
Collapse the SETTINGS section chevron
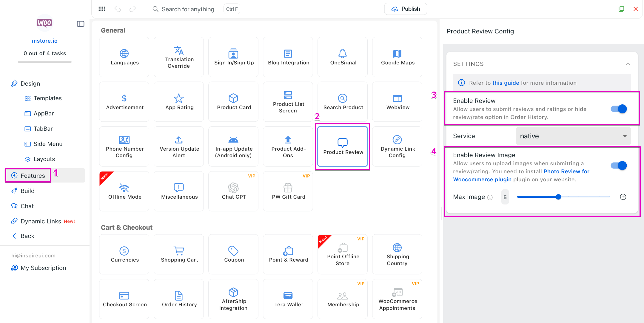[628, 64]
